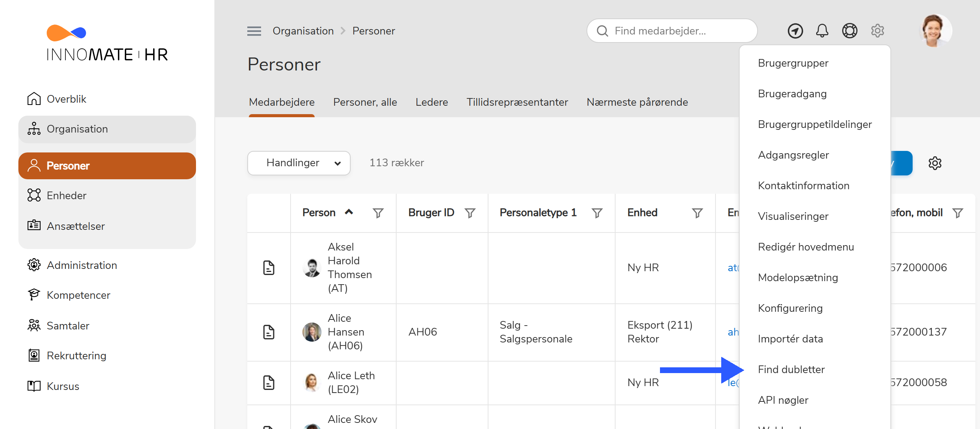
Task: Click the Kursus book icon
Action: click(x=34, y=386)
